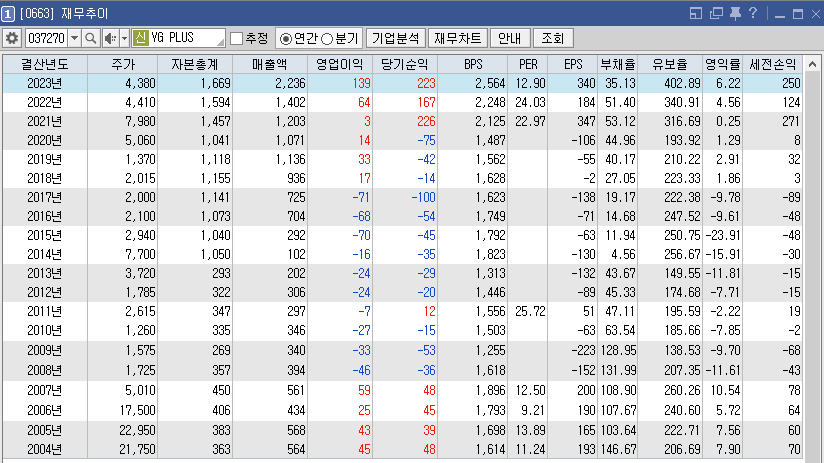Click the 당기순익 column header
Viewport: 824px width, 463px height.
405,64
